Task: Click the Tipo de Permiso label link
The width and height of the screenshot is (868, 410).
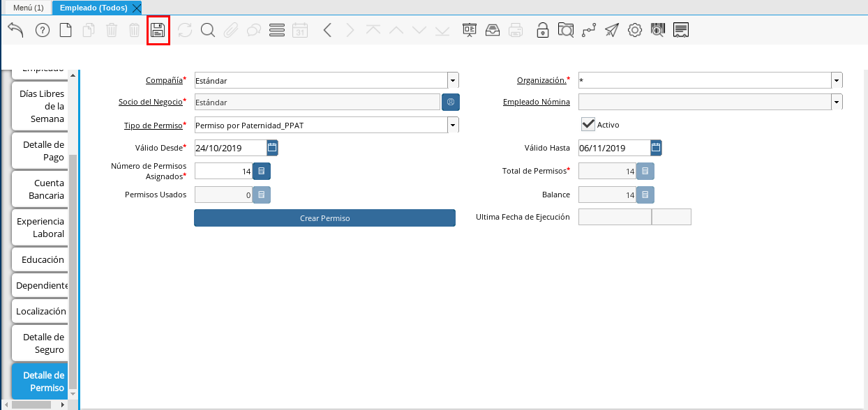Action: point(153,126)
